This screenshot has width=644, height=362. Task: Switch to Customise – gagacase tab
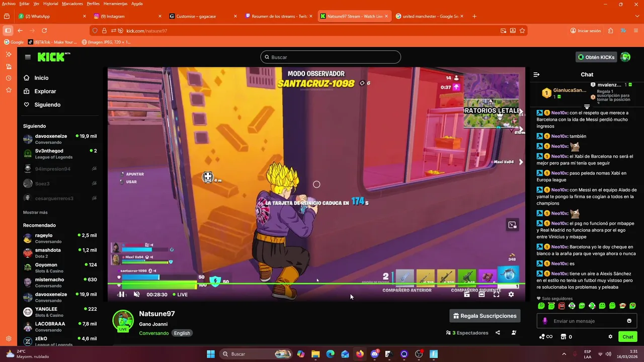203,16
